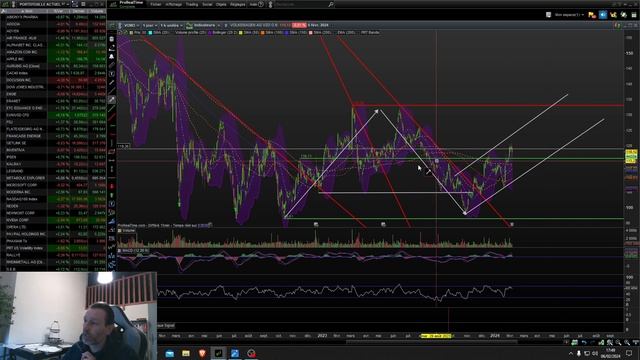Open the Bollinger indicator label
Image resolution: width=640 pixels, height=360 pixels.
click(223, 33)
